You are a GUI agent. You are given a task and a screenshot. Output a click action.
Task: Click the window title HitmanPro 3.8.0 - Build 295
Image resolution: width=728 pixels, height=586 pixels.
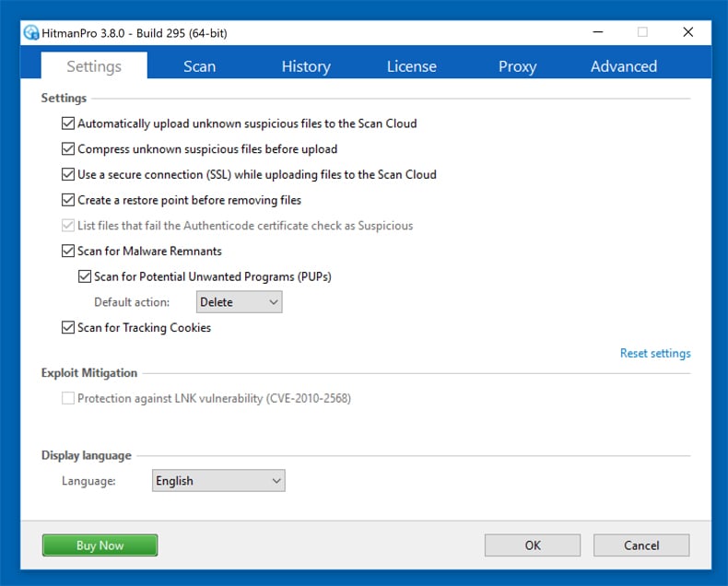coord(135,33)
